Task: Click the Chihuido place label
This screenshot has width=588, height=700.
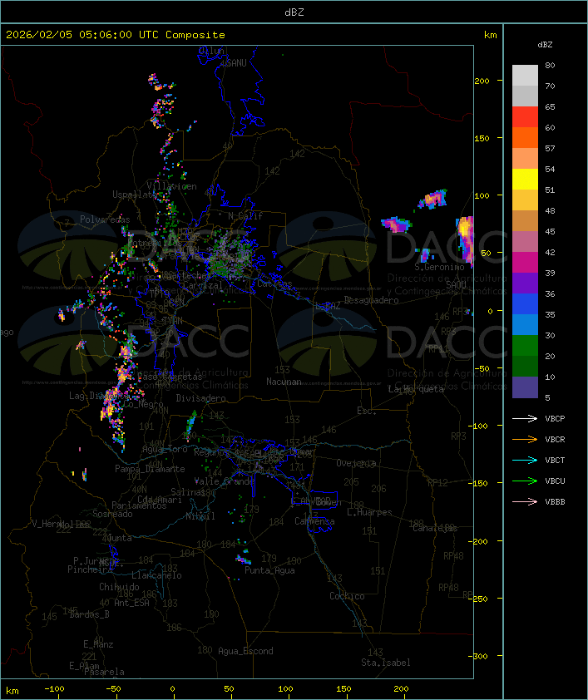Action: [x=119, y=587]
